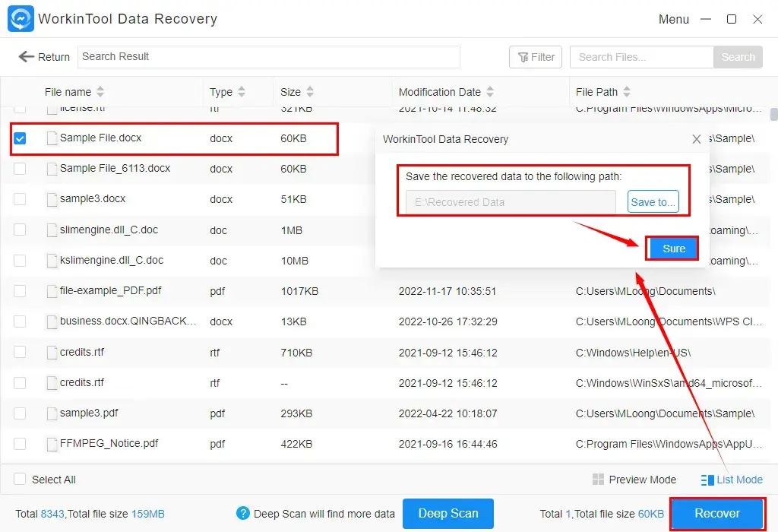This screenshot has height=532, width=778.
Task: Click file icon of the 710KB credits.rtf
Action: 52,353
